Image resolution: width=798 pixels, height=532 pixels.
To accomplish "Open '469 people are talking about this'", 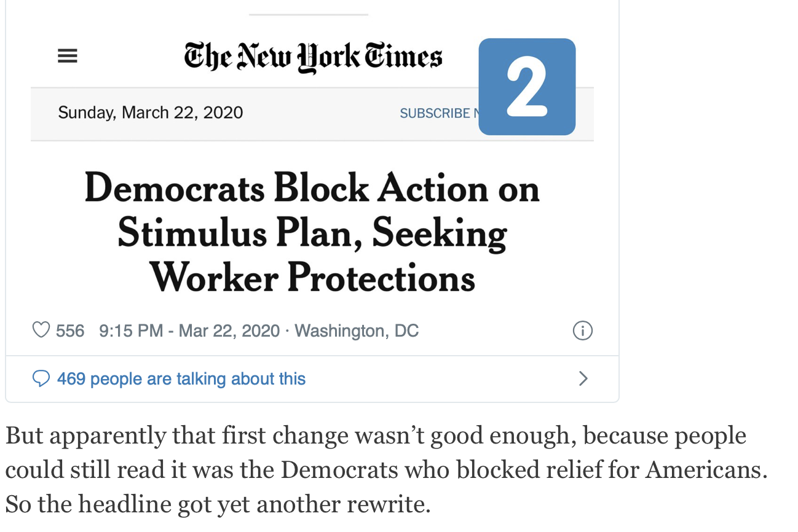I will click(x=181, y=379).
